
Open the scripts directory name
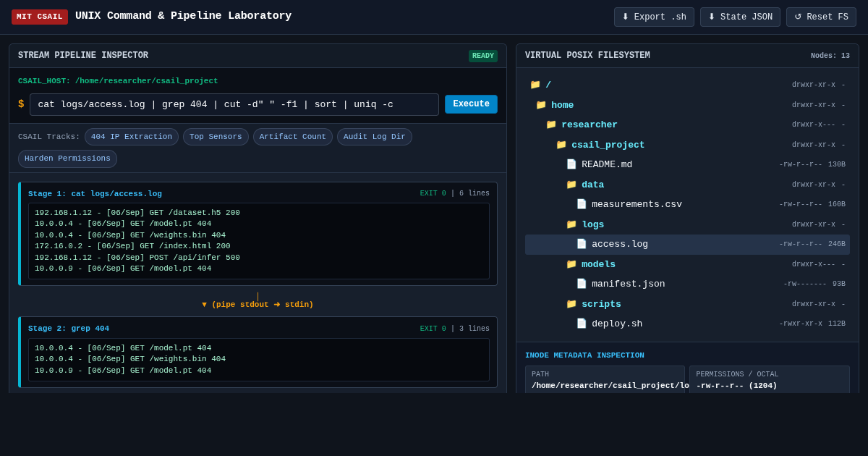pos(601,304)
